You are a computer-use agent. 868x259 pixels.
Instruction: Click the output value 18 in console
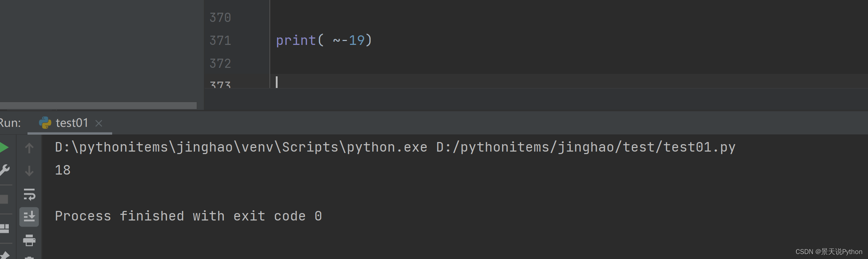click(x=63, y=170)
